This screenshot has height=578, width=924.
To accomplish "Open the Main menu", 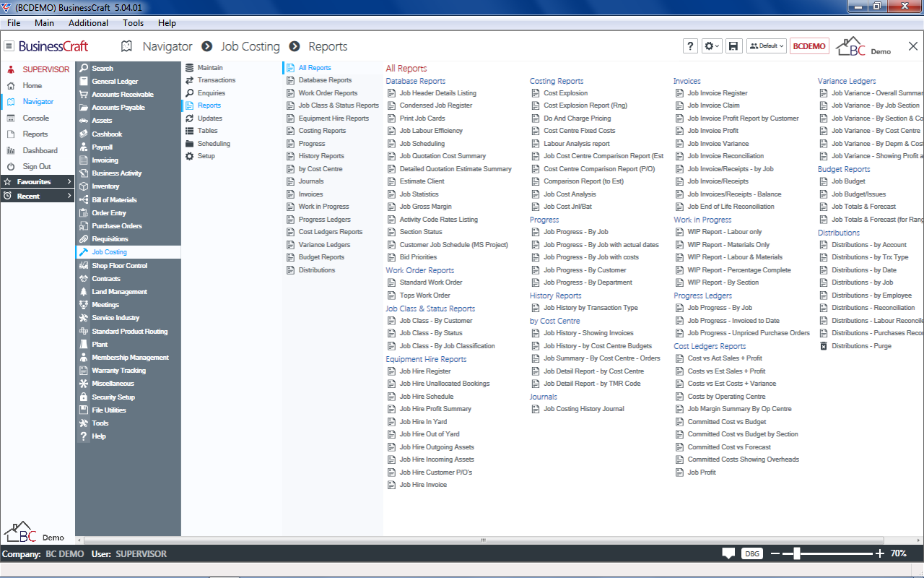I will click(44, 23).
